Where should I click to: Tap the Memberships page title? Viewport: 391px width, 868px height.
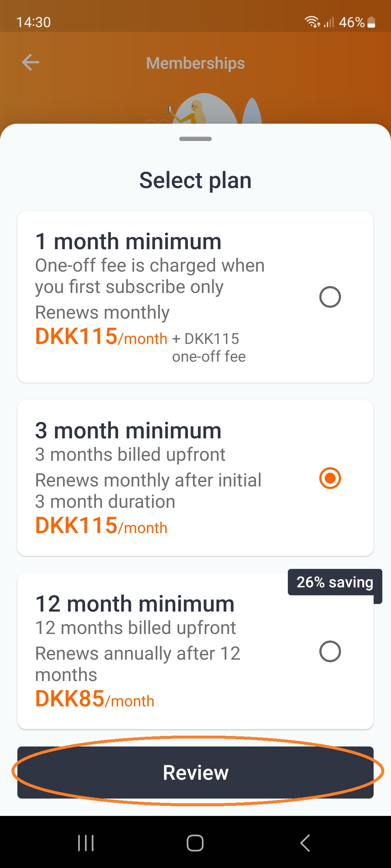pos(195,63)
